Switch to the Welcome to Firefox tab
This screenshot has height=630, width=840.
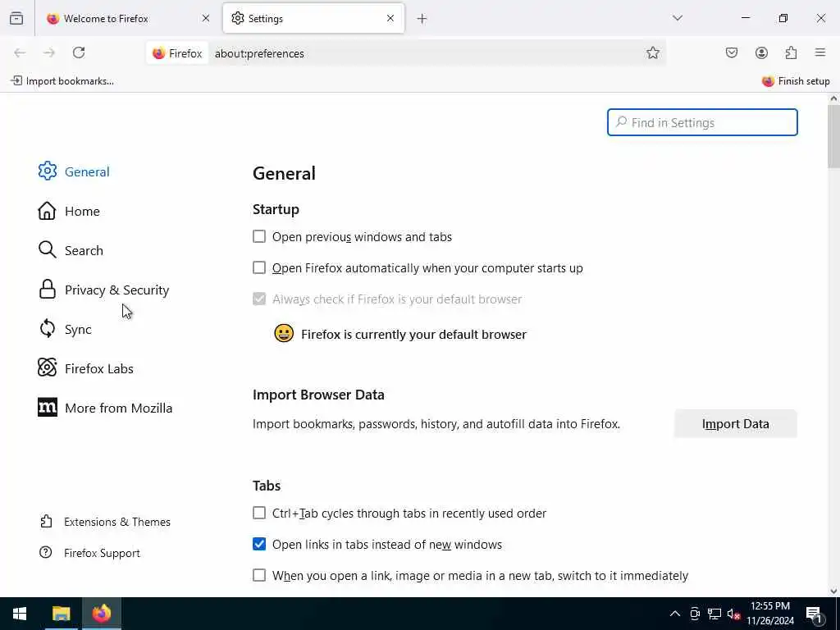click(x=128, y=18)
